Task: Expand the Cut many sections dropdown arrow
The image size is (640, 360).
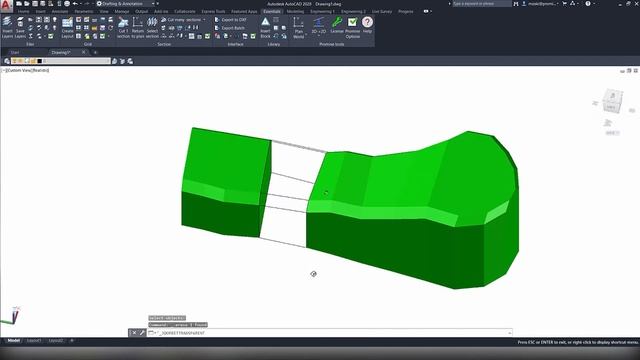Action: coord(204,20)
